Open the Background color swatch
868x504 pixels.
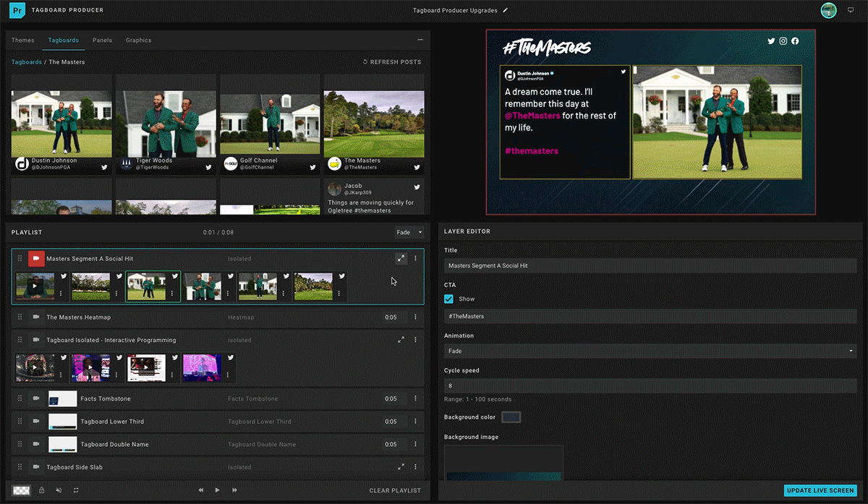[511, 417]
